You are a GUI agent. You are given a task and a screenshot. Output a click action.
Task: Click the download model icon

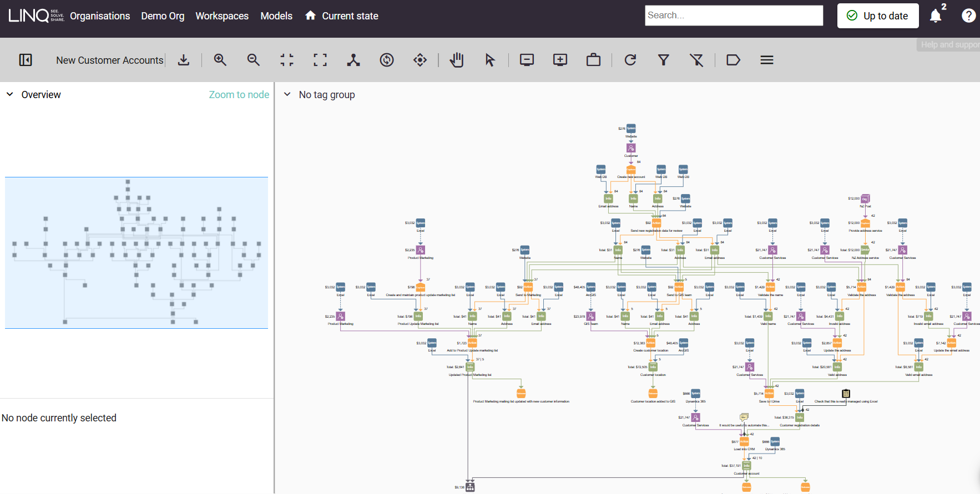[184, 60]
